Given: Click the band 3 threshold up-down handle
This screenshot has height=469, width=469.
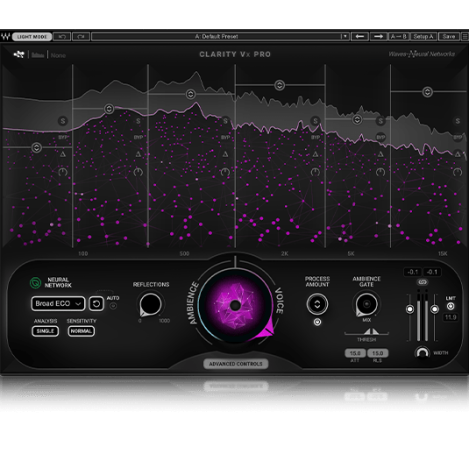Looking at the screenshot, I should 190,94.
